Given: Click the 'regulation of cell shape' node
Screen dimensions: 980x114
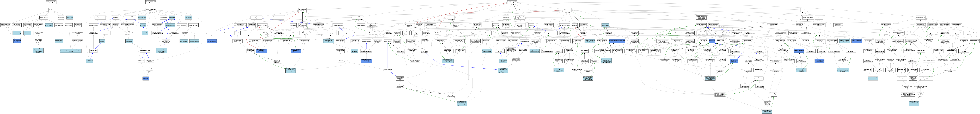Looking at the screenshot, I should pyautogui.click(x=355, y=51).
